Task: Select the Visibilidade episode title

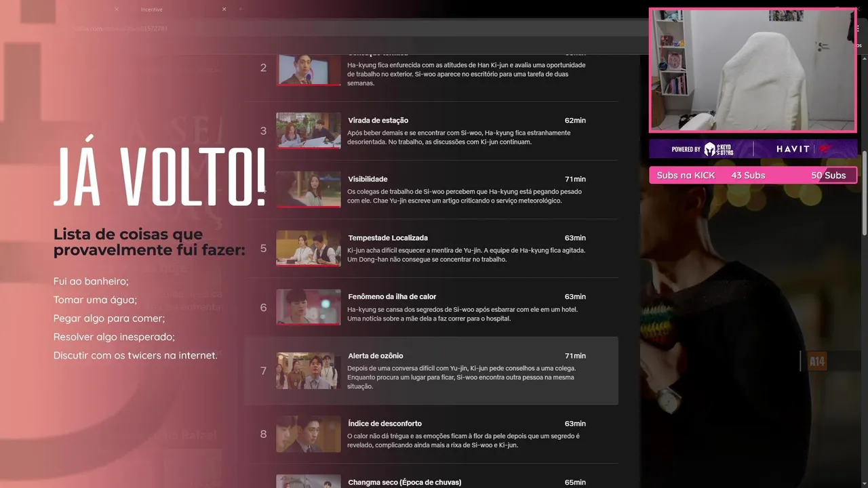Action: (368, 179)
